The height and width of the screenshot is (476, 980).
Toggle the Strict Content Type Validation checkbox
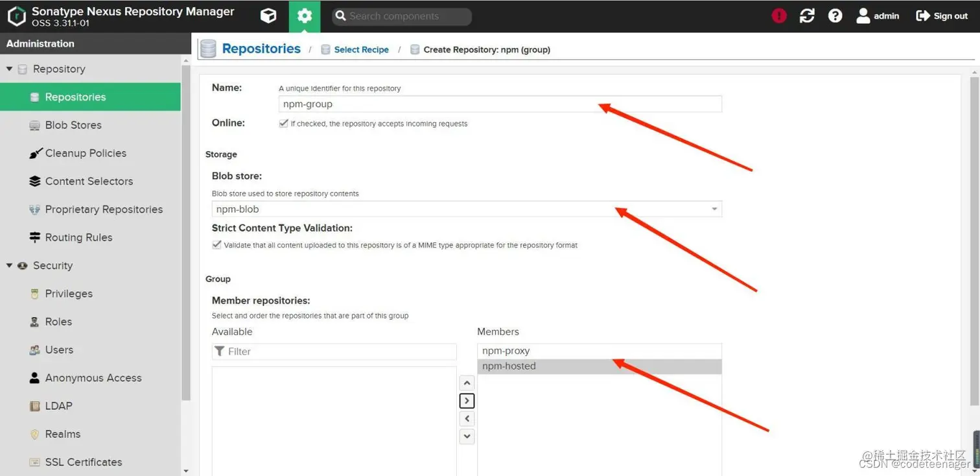[216, 245]
